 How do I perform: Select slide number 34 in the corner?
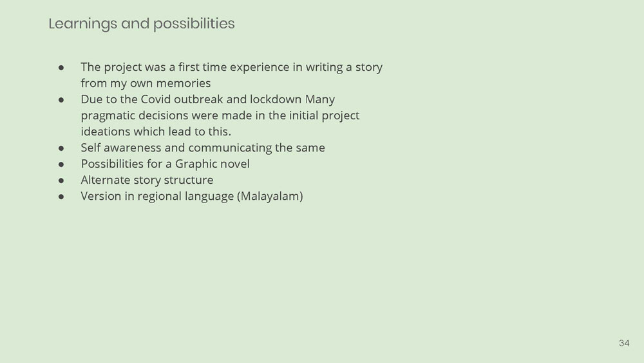pyautogui.click(x=624, y=343)
